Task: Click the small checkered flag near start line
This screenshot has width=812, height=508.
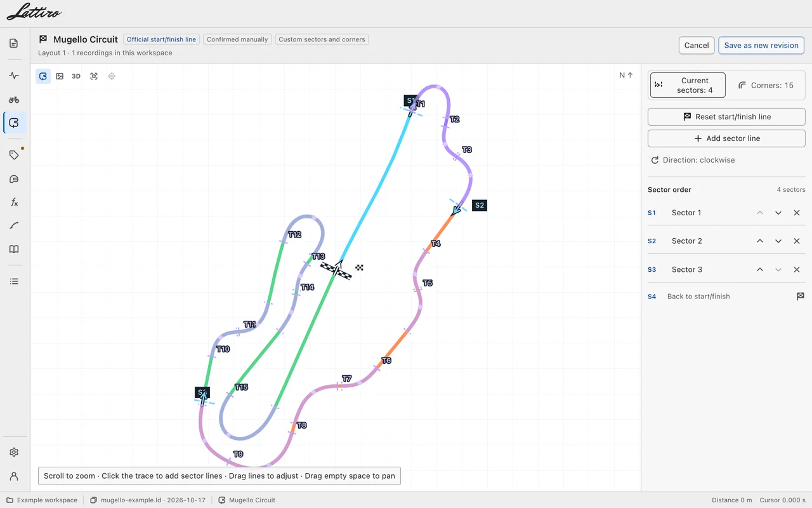Action: click(x=360, y=268)
